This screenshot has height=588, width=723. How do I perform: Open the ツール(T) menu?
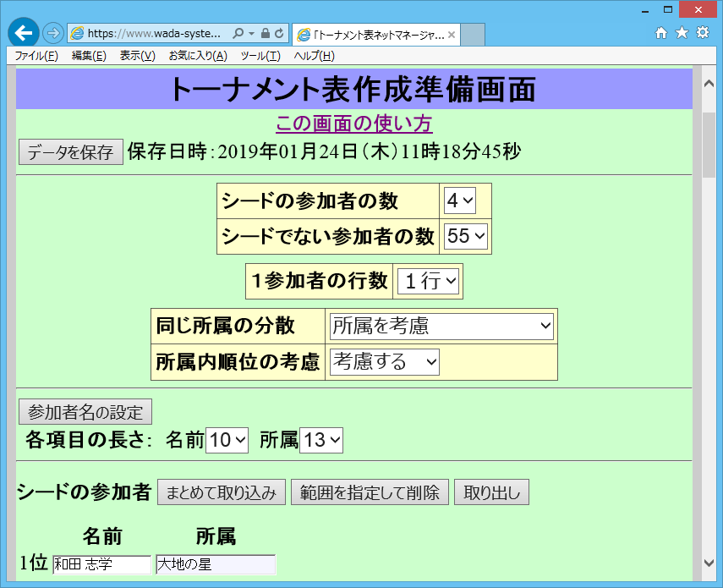point(260,56)
